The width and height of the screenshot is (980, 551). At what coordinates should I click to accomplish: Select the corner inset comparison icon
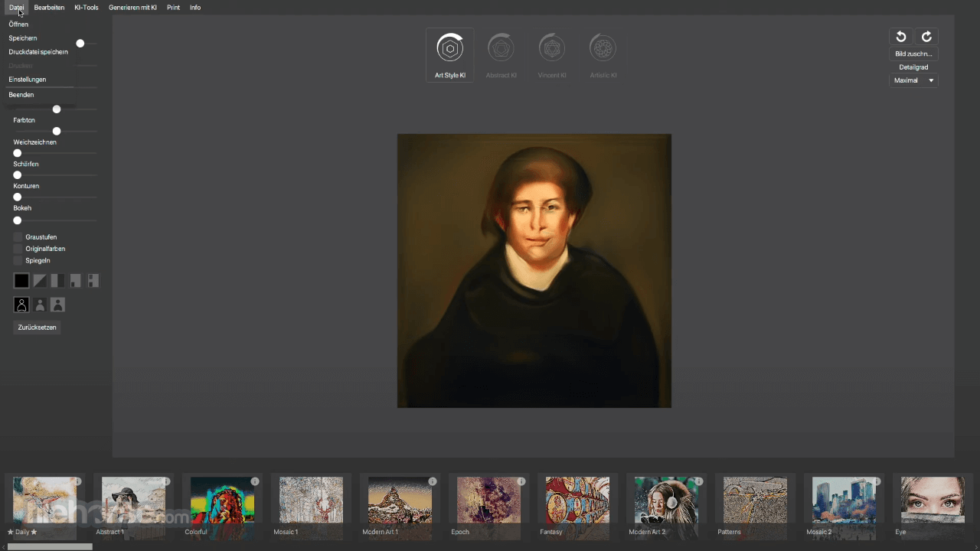click(x=75, y=281)
